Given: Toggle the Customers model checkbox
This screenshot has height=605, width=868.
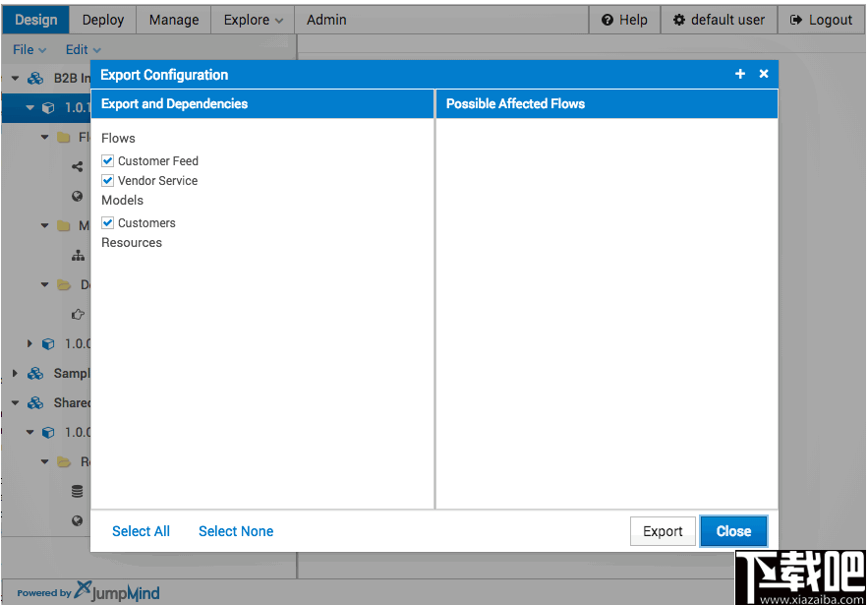Looking at the screenshot, I should (108, 223).
